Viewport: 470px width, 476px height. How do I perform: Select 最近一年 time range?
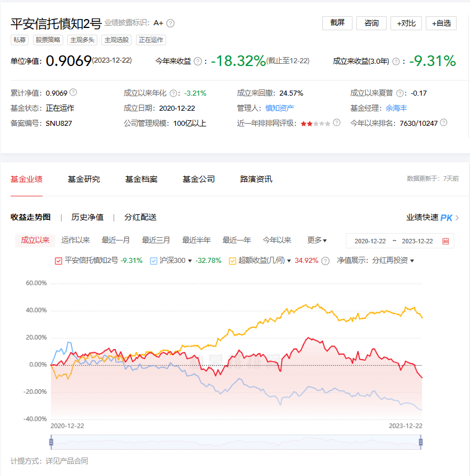tap(237, 240)
